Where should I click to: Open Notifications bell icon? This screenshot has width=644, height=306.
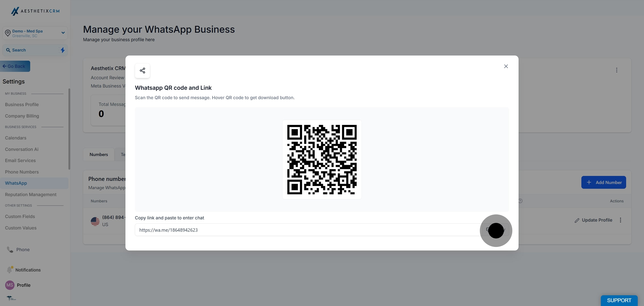[10, 270]
